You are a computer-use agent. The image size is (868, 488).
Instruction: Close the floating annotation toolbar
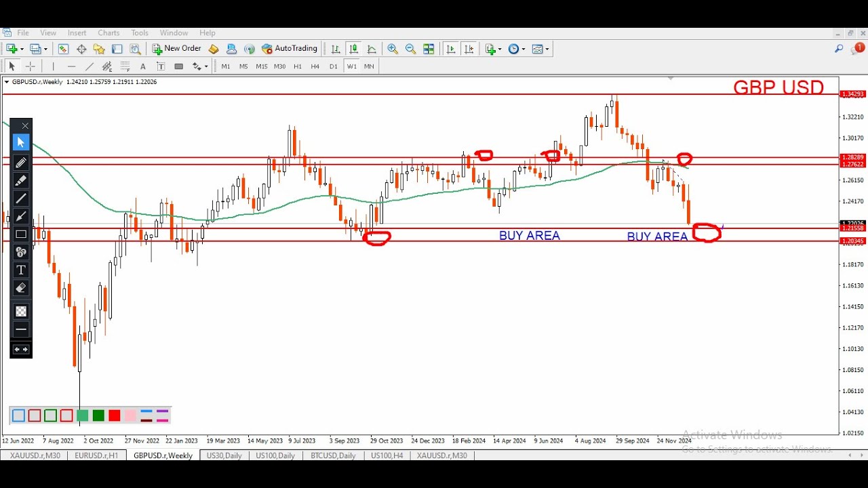25,126
